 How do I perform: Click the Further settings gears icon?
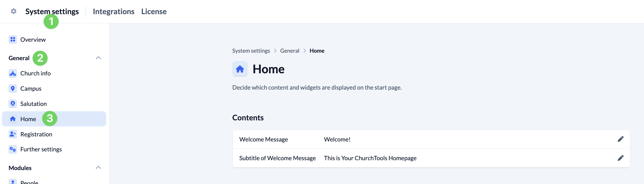13,149
